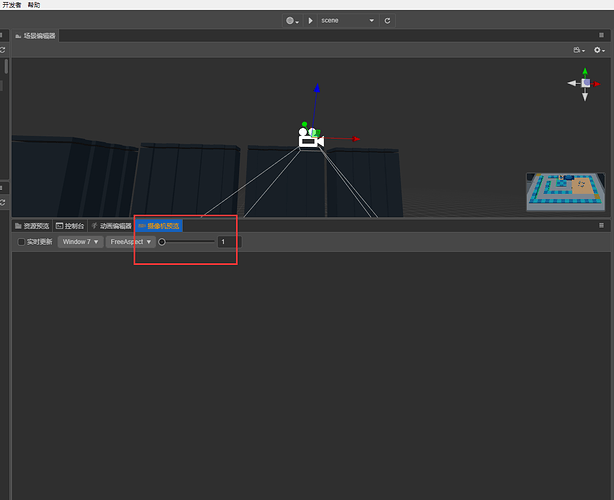Viewport: 614px width, 500px height.
Task: Open the scene editor panel menu icon
Action: point(601,35)
